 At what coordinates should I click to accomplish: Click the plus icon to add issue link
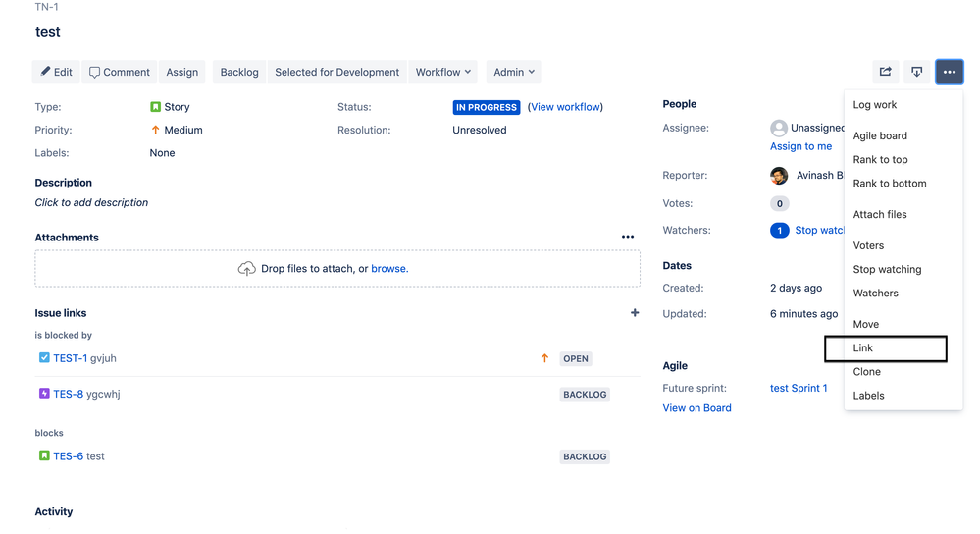(635, 313)
